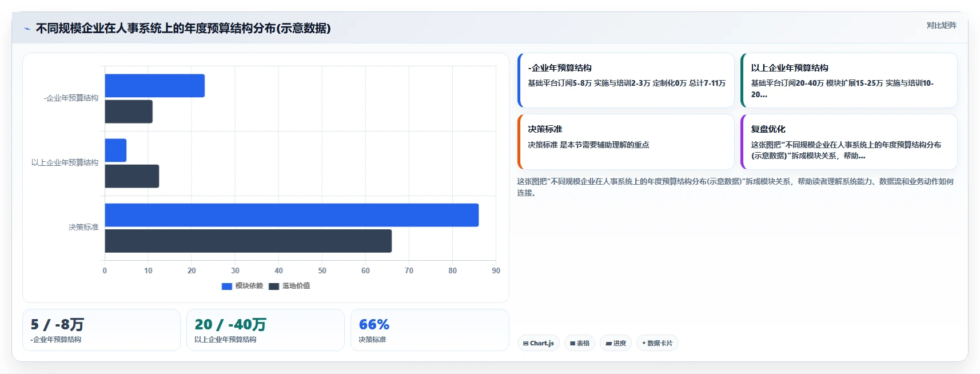
Task: Click the 进度 tag chip
Action: (616, 343)
